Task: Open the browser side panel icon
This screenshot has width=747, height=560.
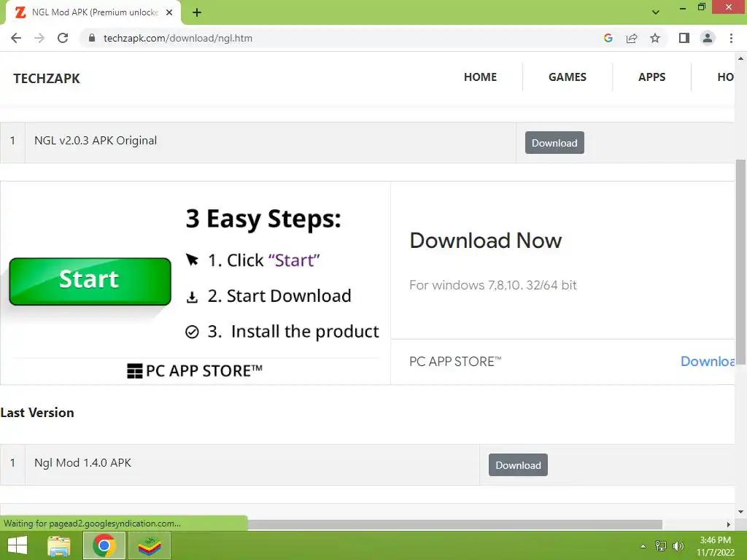Action: 684,38
